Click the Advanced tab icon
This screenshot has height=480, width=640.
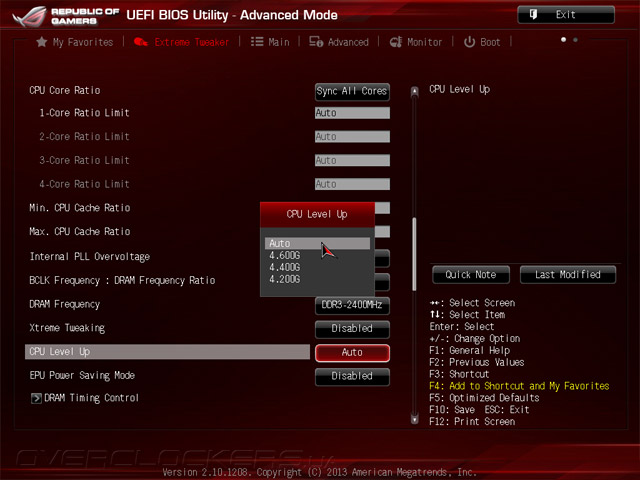point(316,42)
